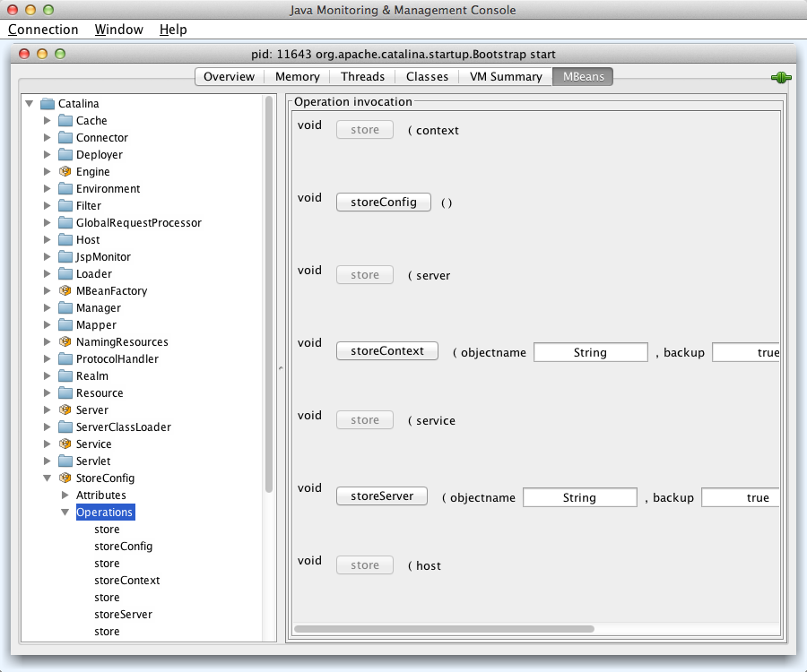Screen dimensions: 807x672
Task: Expand the Connector tree node
Action: click(48, 138)
